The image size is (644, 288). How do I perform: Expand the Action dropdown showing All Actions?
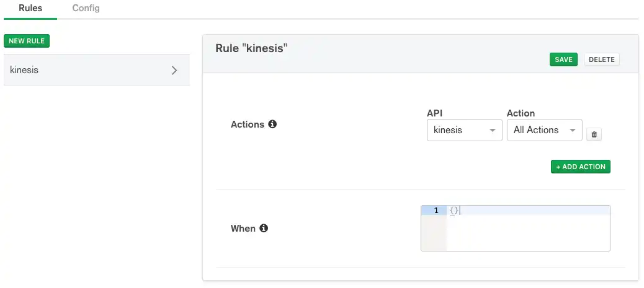(x=544, y=130)
